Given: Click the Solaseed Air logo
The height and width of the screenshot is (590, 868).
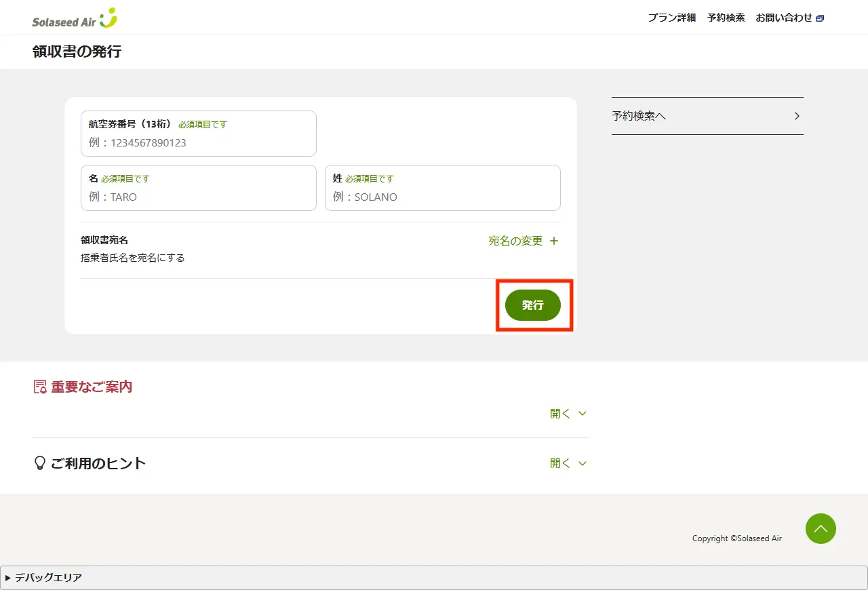Looking at the screenshot, I should coord(75,18).
